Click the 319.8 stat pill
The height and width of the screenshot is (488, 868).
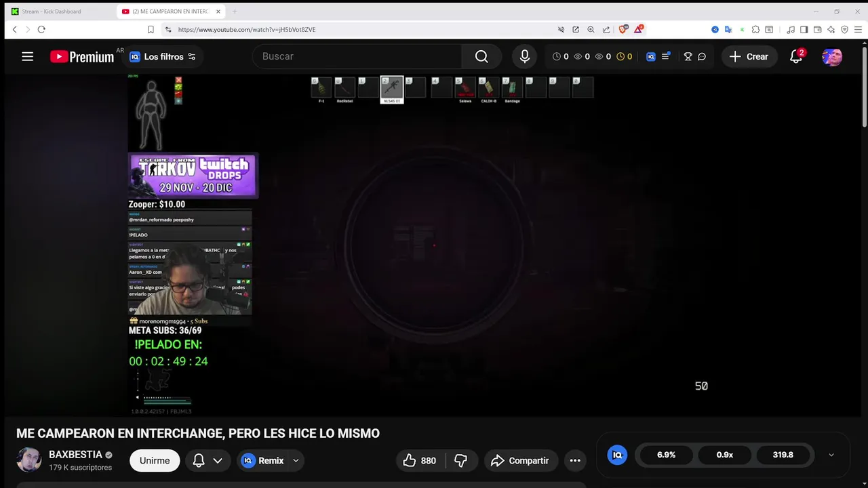(x=783, y=455)
